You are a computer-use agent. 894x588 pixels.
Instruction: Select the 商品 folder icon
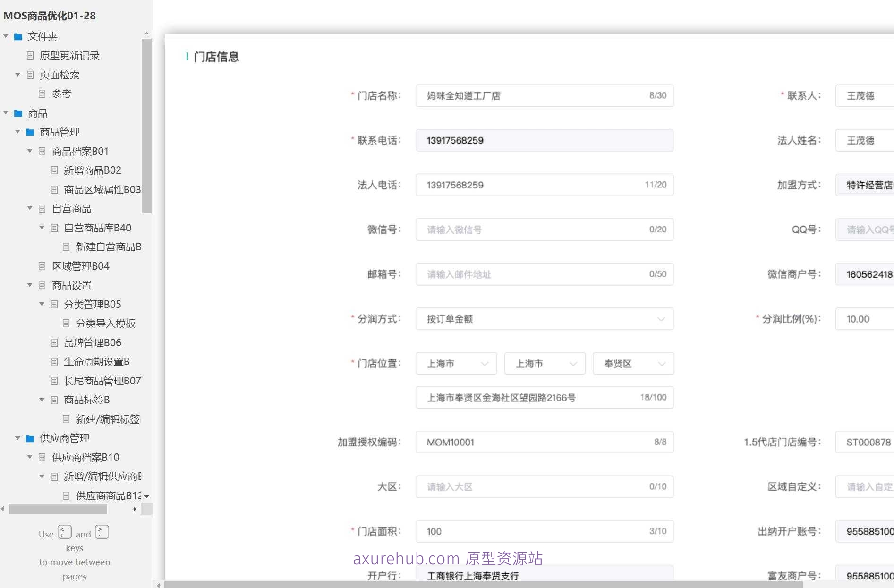point(17,113)
